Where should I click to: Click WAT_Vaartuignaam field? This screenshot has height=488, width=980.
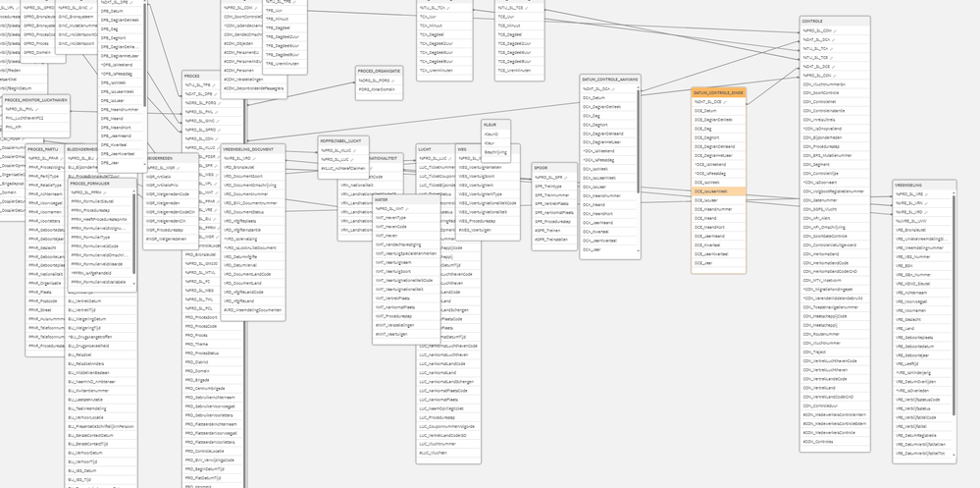pos(406,262)
